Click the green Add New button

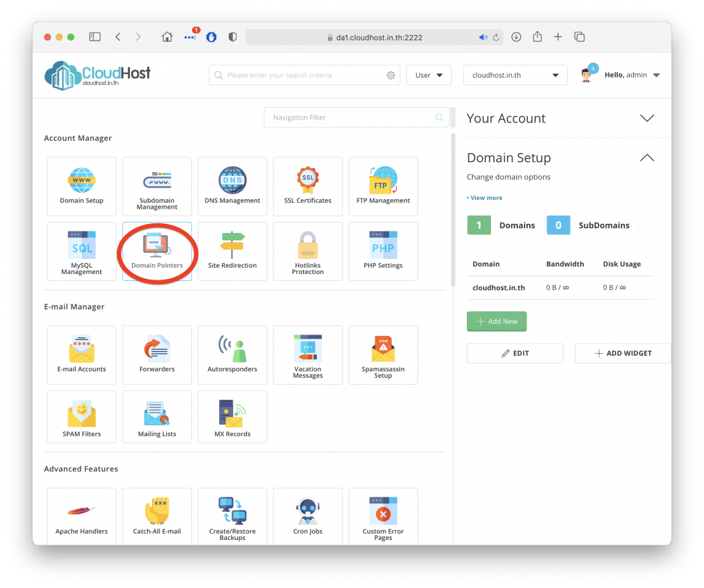point(496,321)
